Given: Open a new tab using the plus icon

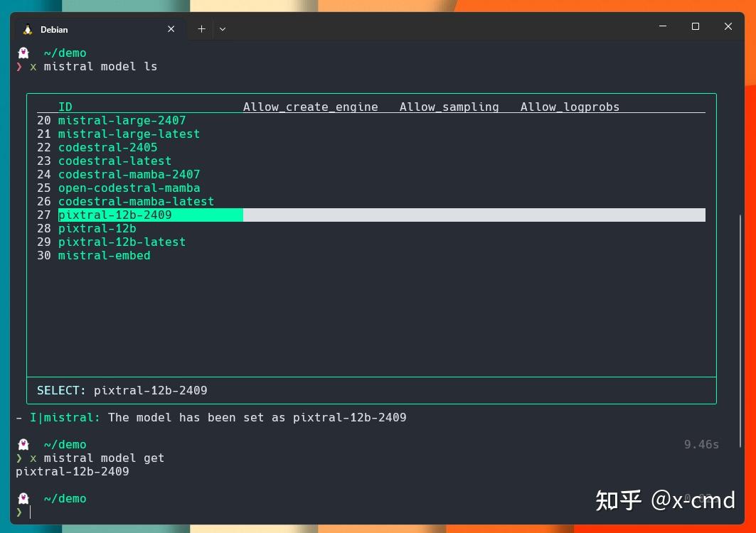Looking at the screenshot, I should point(201,28).
